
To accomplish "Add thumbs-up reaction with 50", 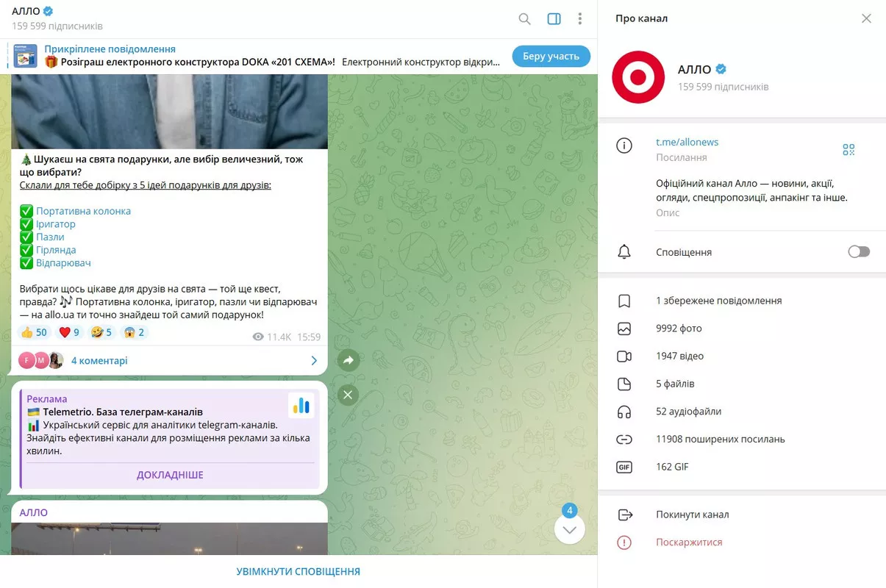I will [x=34, y=332].
